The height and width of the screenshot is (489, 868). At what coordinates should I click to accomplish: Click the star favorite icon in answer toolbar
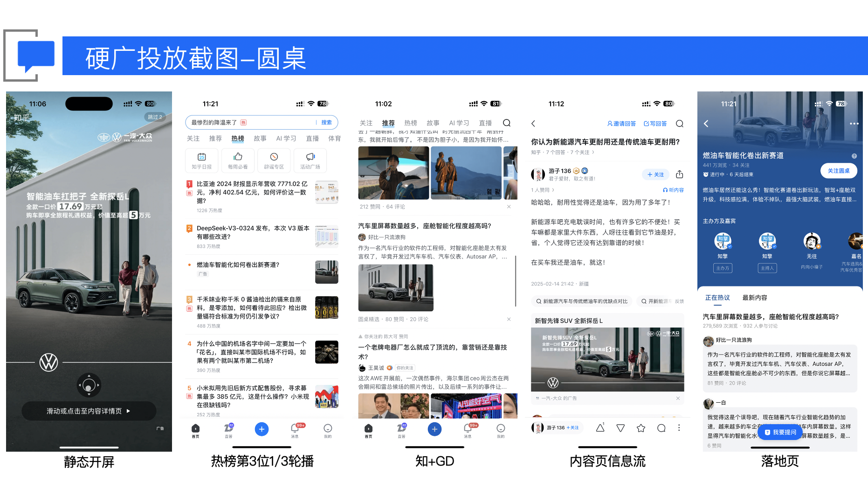point(641,428)
